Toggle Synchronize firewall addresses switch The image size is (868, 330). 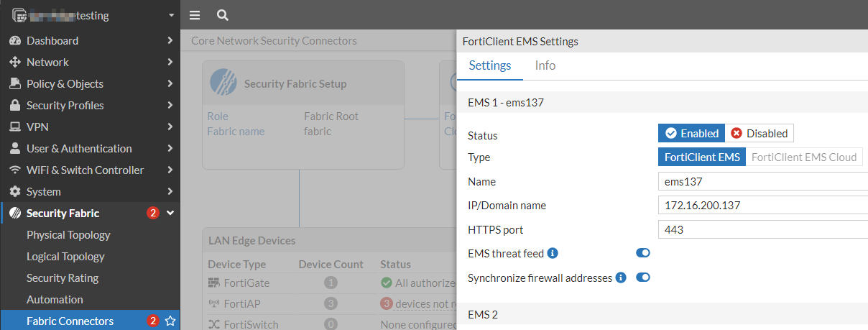coord(642,278)
